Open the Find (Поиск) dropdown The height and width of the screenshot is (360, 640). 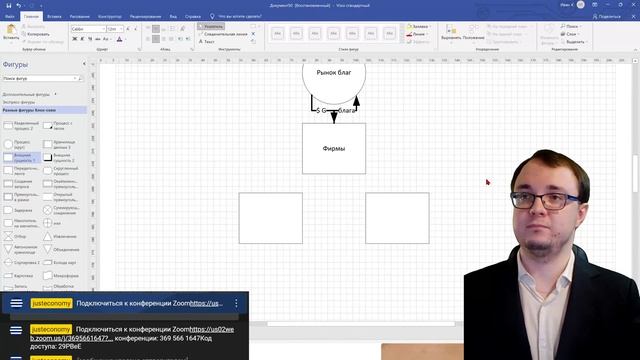tap(571, 26)
